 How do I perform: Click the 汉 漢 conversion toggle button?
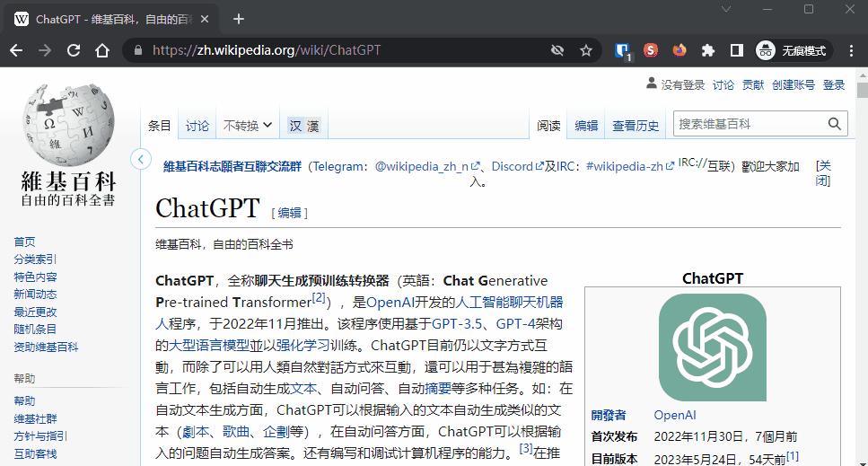304,127
